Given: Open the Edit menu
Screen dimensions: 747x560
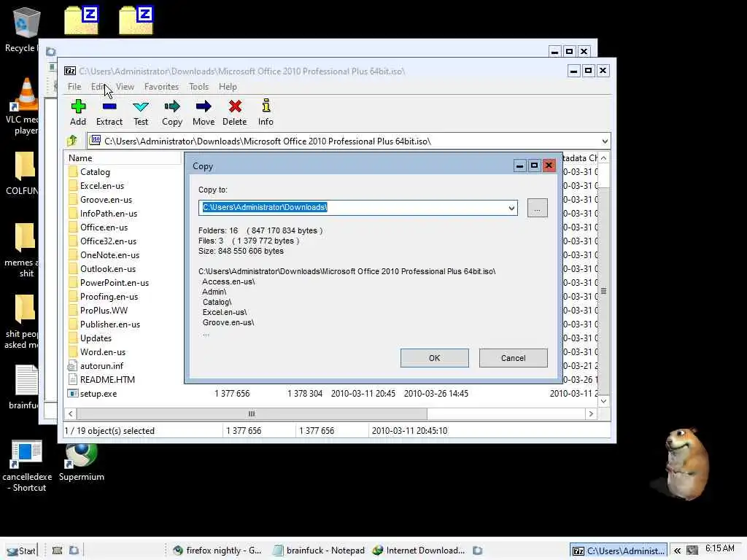Looking at the screenshot, I should tap(98, 87).
